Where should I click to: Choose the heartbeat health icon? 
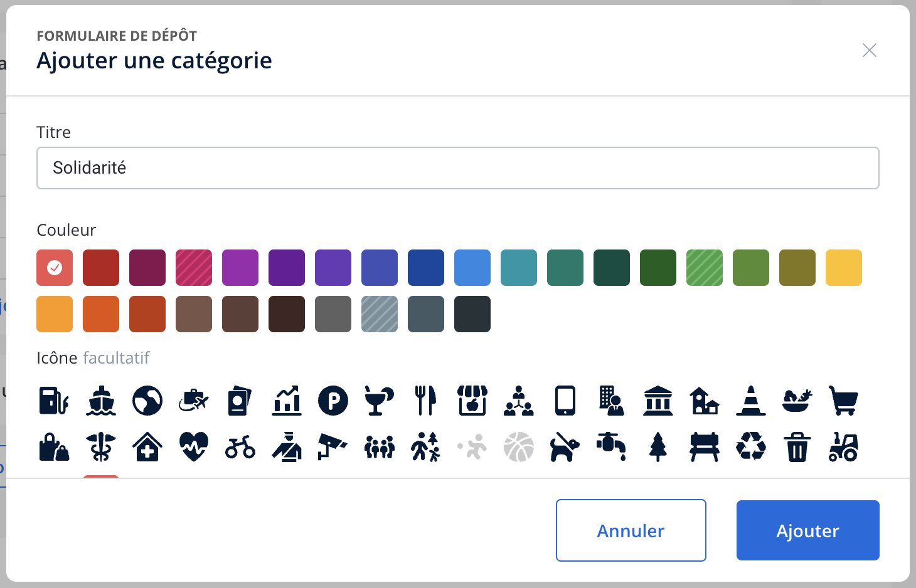pyautogui.click(x=194, y=447)
